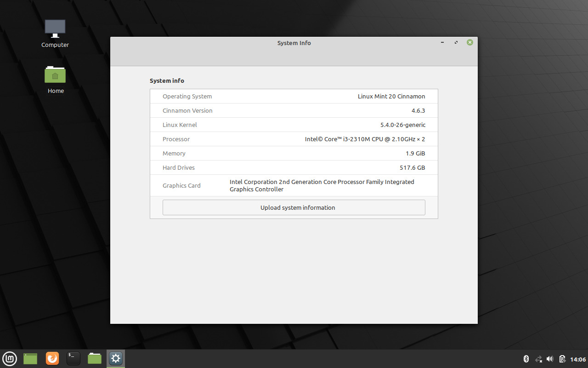The width and height of the screenshot is (588, 368).
Task: Open the Files manager from the panel
Action: [x=95, y=358]
